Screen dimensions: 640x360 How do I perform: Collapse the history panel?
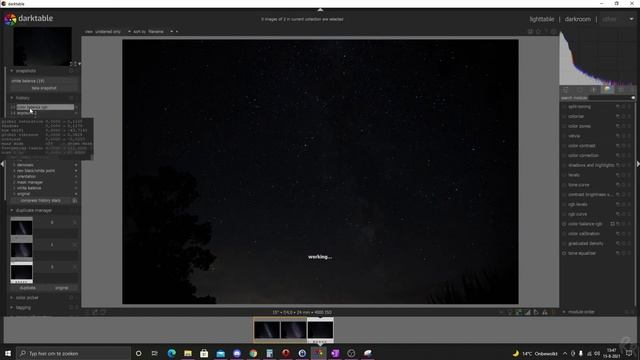coord(11,98)
